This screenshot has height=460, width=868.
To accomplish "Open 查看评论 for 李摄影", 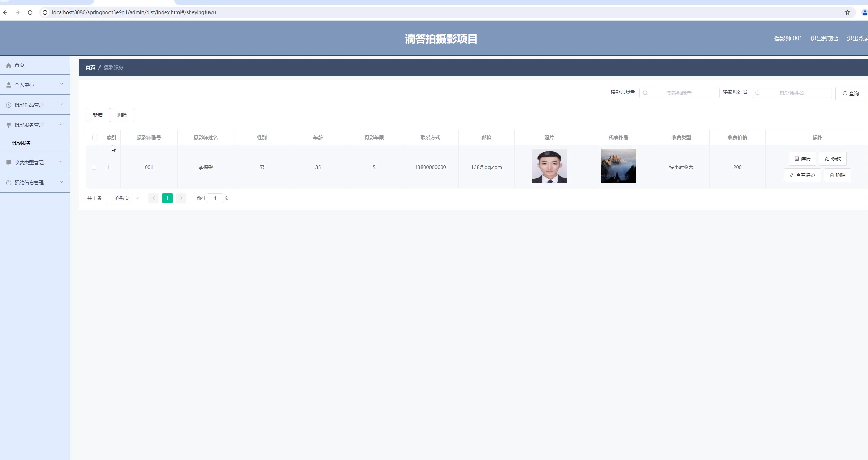I will (x=802, y=175).
